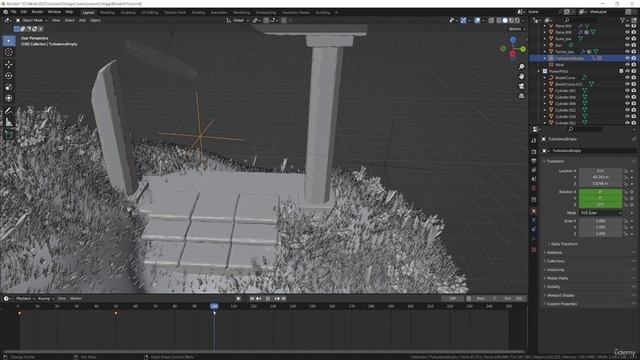Select the Measure tool
Viewport: 640px width, 360px height.
tap(9, 122)
